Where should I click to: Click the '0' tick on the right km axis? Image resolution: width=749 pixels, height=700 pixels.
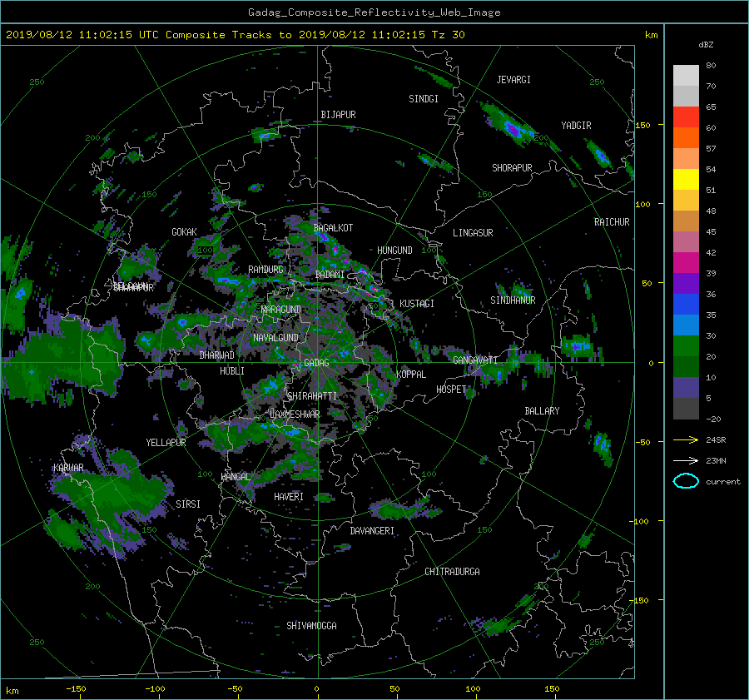click(651, 363)
